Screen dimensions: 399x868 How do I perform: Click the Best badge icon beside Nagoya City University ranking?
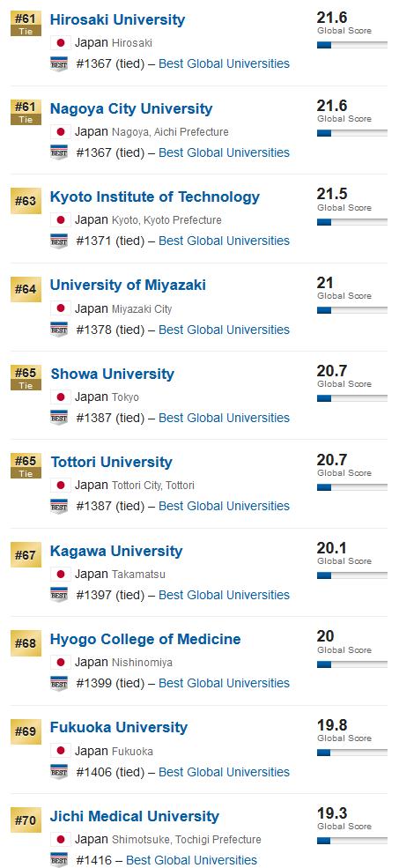click(x=59, y=152)
